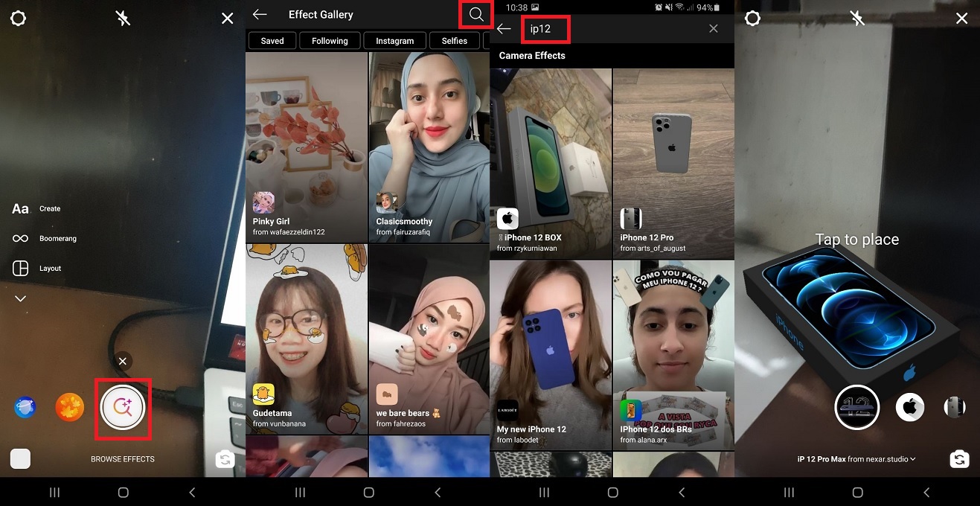Close the Browse Effects camera screen

pyautogui.click(x=228, y=18)
